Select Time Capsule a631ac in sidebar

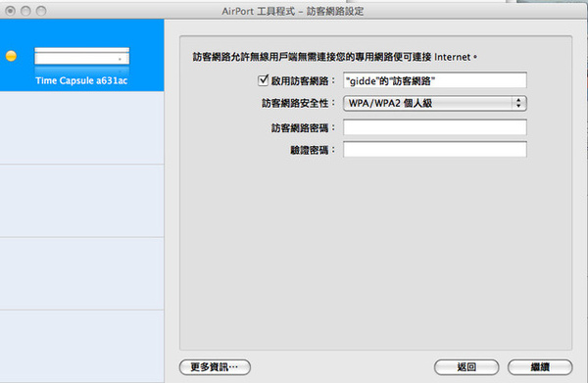81,56
